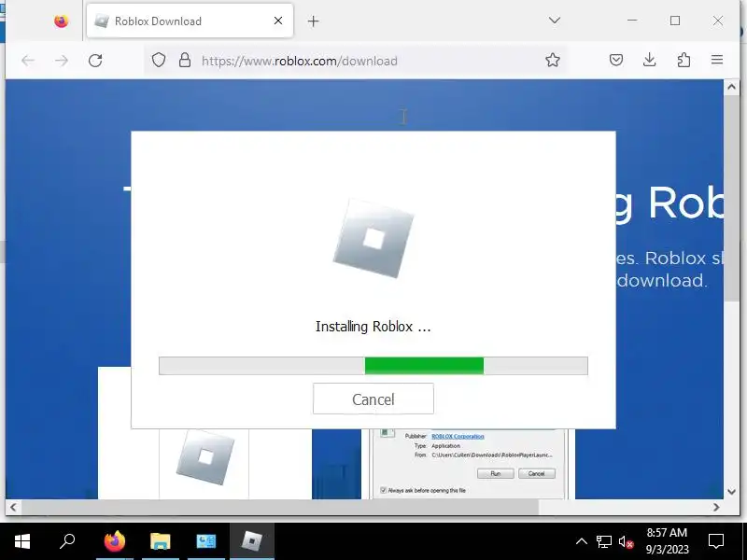Screen dimensions: 747x560
Task: Open muted volume tray icon
Action: click(x=626, y=541)
